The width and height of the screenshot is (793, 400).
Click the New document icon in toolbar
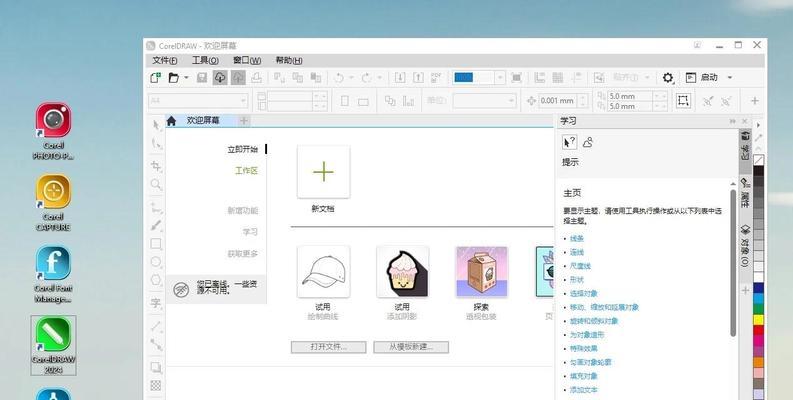[155, 77]
